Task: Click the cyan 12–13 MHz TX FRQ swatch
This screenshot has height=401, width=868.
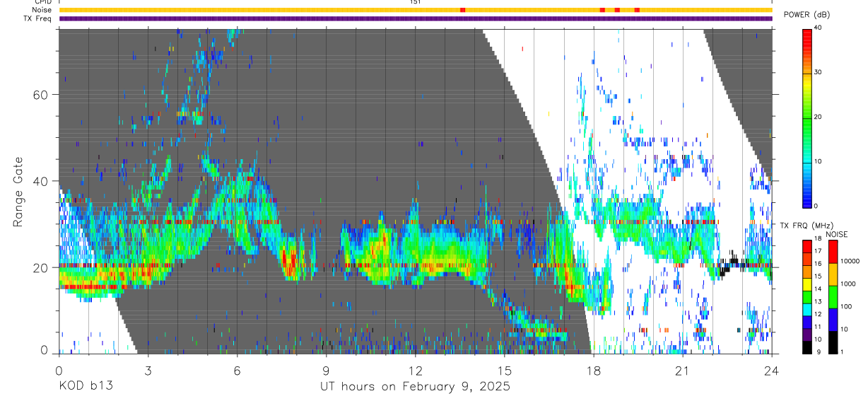Action: pyautogui.click(x=807, y=310)
